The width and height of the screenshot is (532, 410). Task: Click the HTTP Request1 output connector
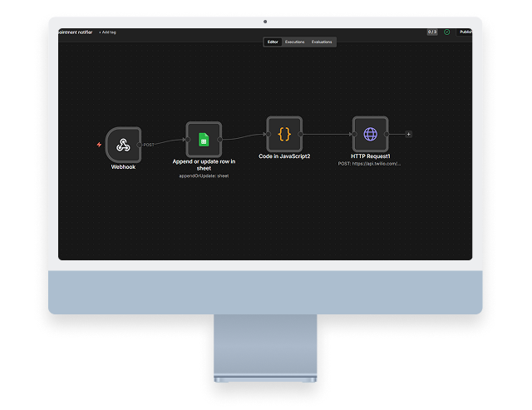click(x=387, y=135)
